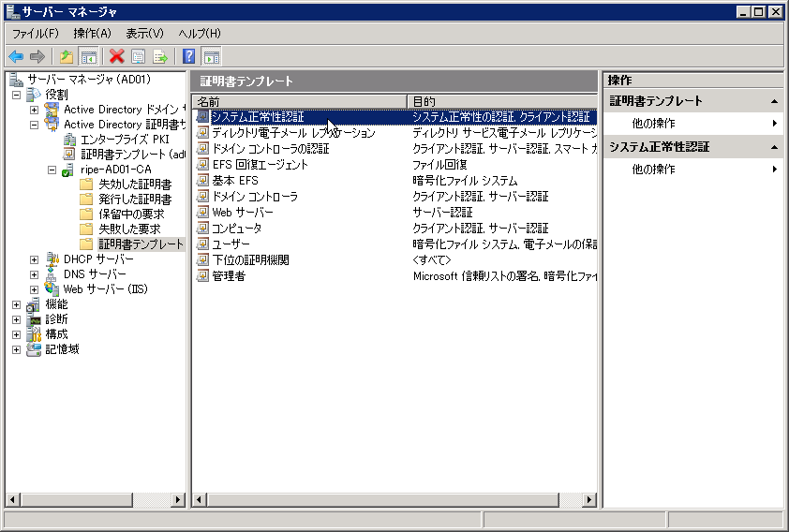Click the blue Help question mark icon

188,56
